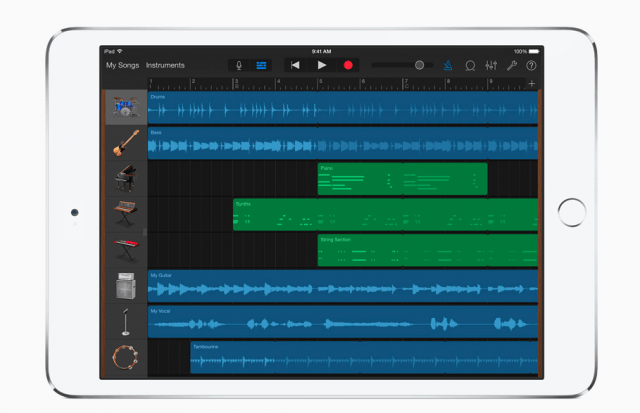Screen dimensions: 640x413
Task: Click bar 9 on the ruler
Action: click(491, 83)
